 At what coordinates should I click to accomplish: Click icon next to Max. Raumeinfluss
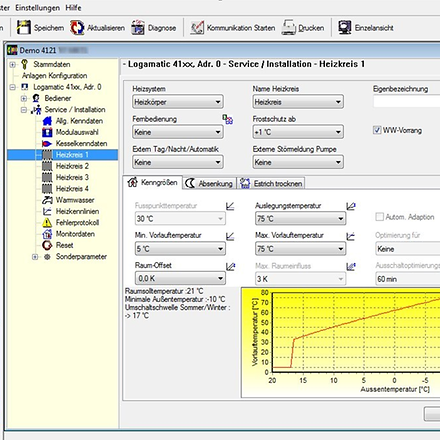351,266
